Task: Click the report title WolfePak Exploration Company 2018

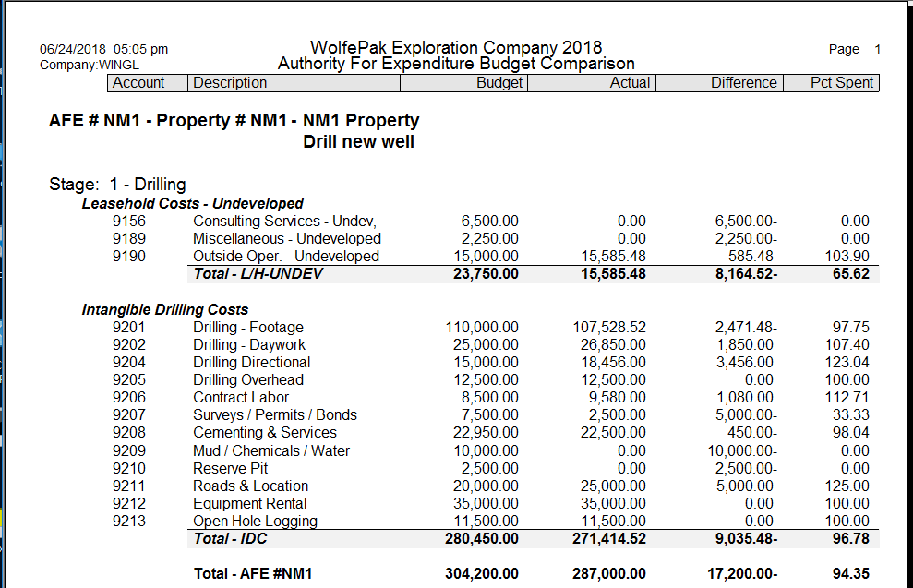Action: tap(457, 47)
